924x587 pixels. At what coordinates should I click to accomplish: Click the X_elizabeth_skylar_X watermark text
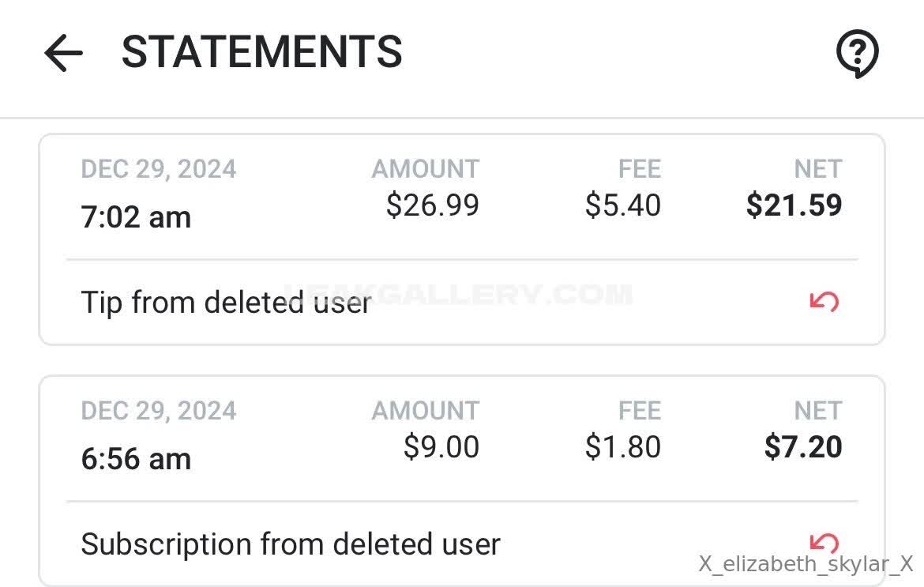[x=806, y=564]
